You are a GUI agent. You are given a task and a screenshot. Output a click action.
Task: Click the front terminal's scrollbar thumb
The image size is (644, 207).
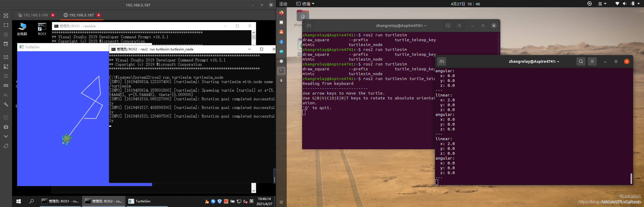pos(631,179)
